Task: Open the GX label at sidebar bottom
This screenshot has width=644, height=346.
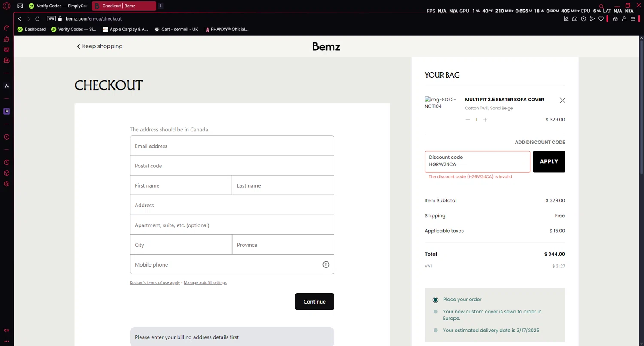Action: [x=6, y=331]
